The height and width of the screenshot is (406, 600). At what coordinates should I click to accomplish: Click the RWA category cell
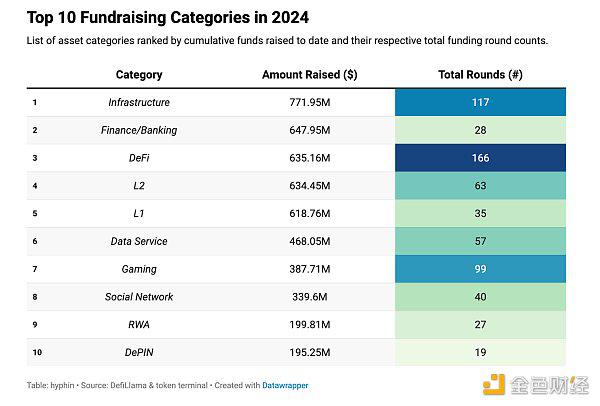pos(139,325)
